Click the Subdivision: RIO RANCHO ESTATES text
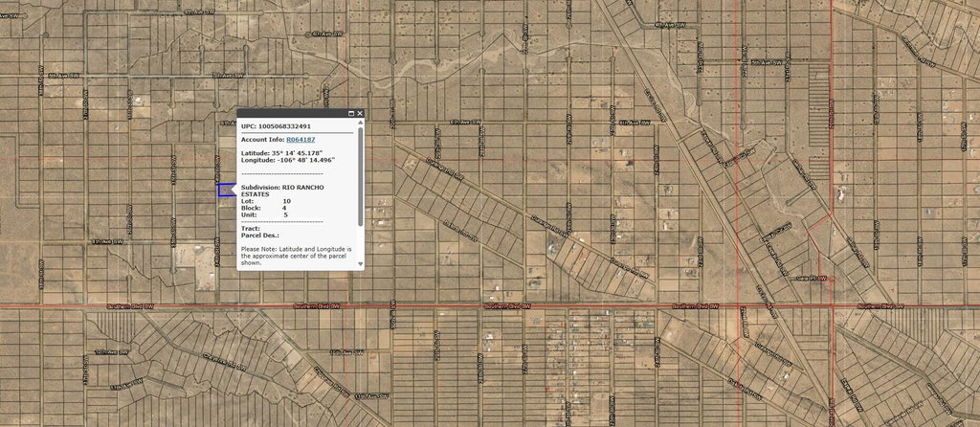 click(x=282, y=191)
